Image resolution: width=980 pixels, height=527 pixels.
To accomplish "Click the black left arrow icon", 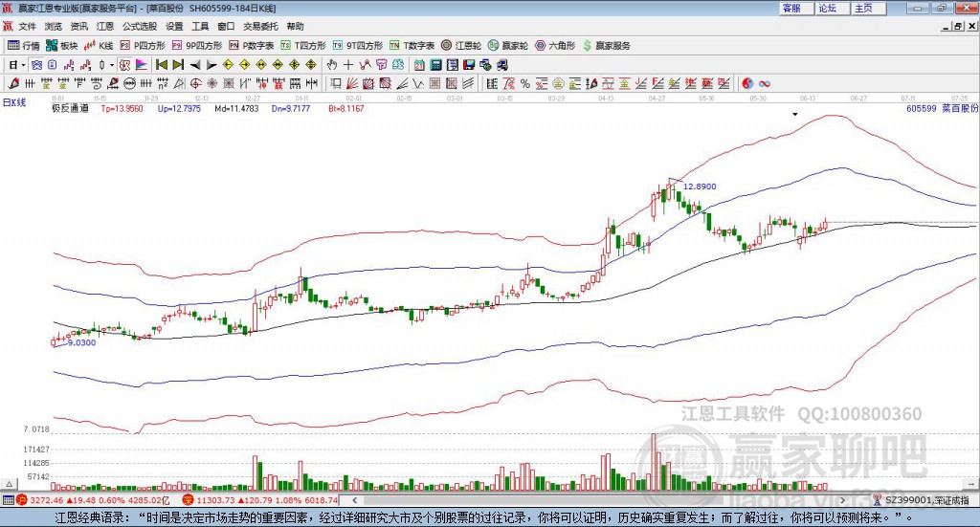I will (194, 65).
